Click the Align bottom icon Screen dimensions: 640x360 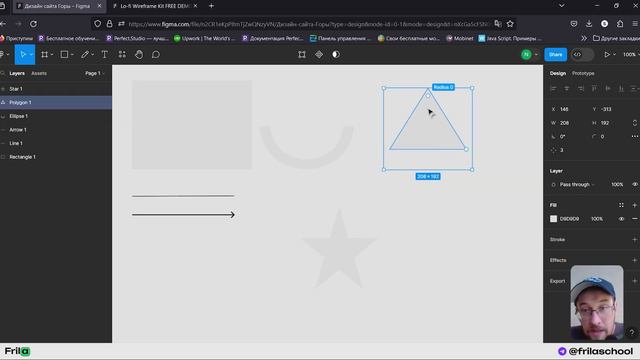621,89
